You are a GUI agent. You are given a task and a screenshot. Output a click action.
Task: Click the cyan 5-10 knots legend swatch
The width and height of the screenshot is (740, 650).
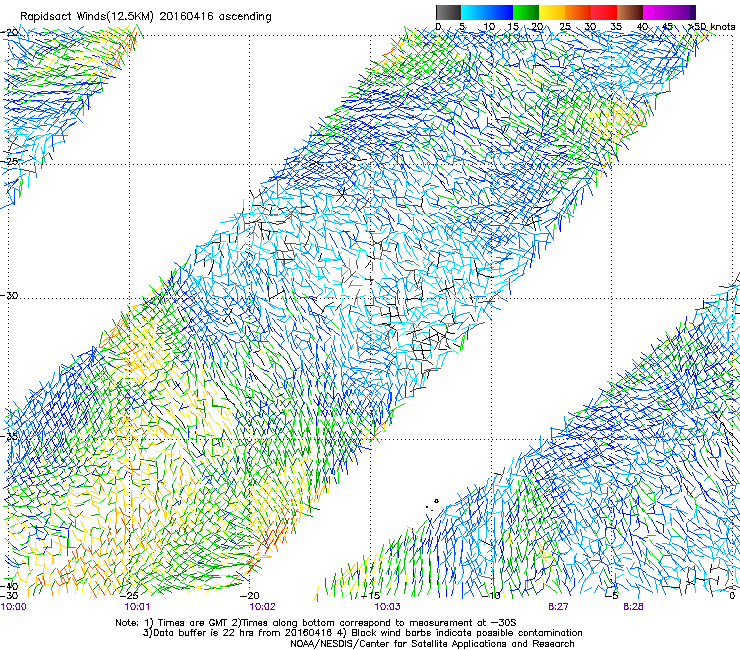coord(474,12)
